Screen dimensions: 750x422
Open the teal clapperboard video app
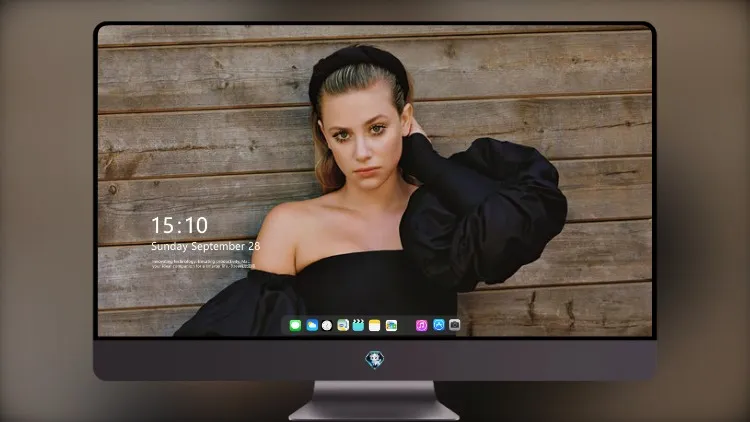click(358, 325)
